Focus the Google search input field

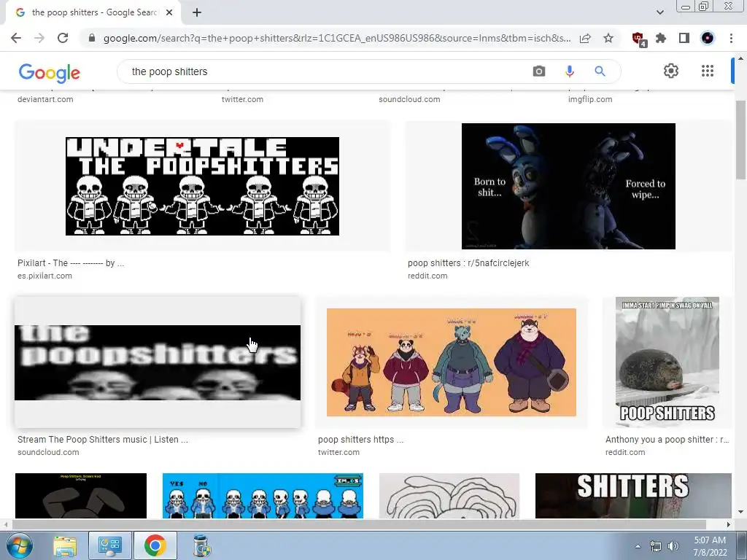pyautogui.click(x=324, y=71)
